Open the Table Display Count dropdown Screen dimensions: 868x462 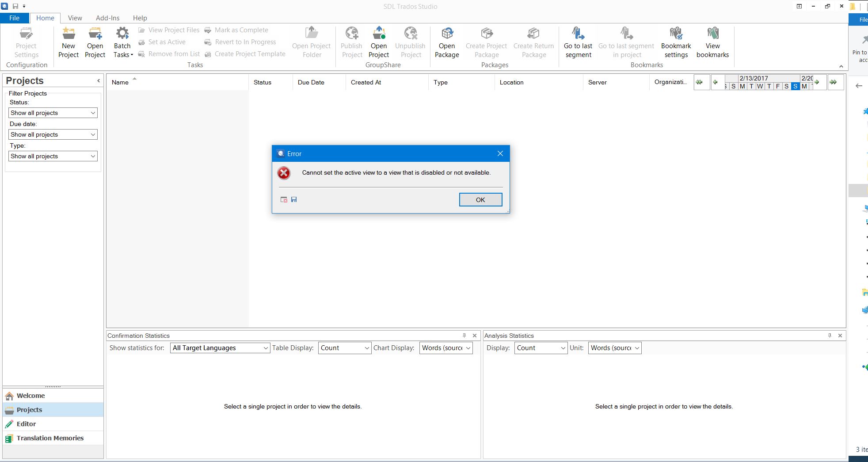pos(344,348)
